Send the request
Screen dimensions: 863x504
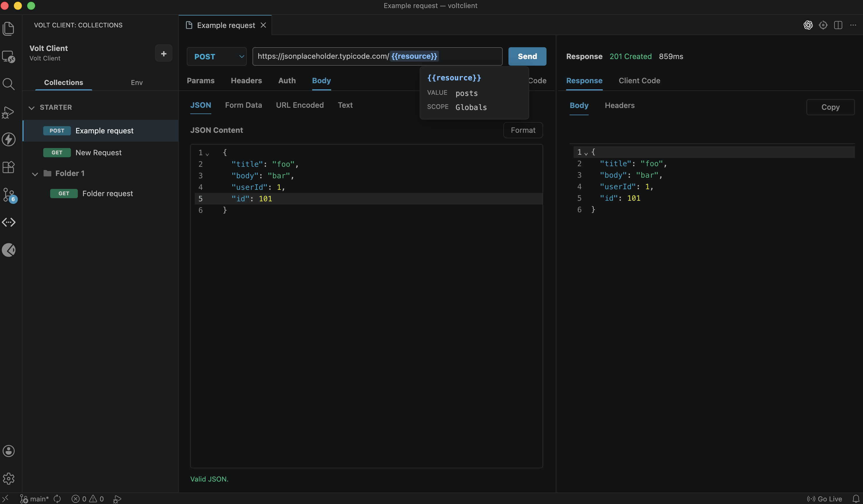[x=527, y=56]
